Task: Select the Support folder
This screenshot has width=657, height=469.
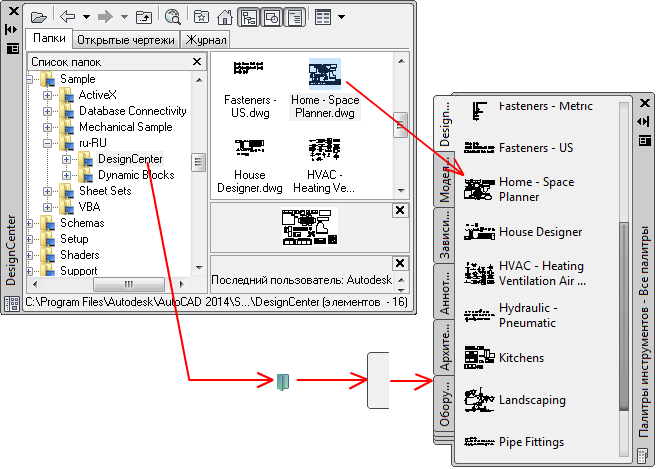Action: (78, 271)
